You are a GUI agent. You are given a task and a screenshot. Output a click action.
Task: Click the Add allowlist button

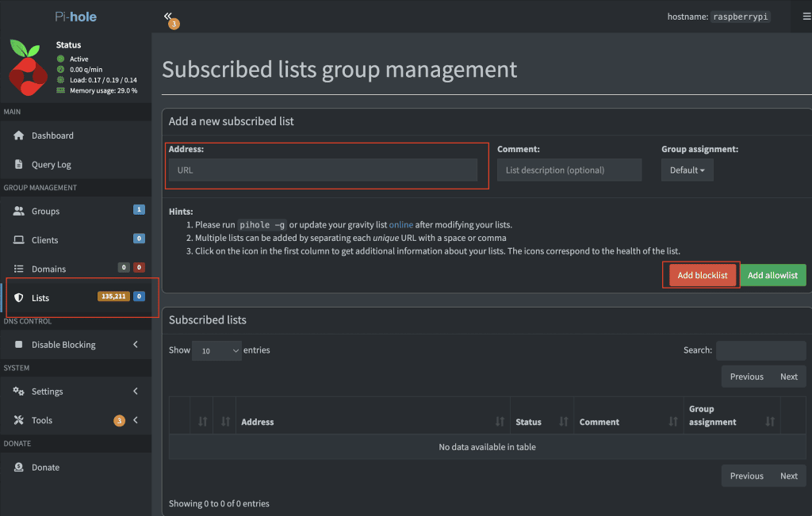pyautogui.click(x=772, y=275)
